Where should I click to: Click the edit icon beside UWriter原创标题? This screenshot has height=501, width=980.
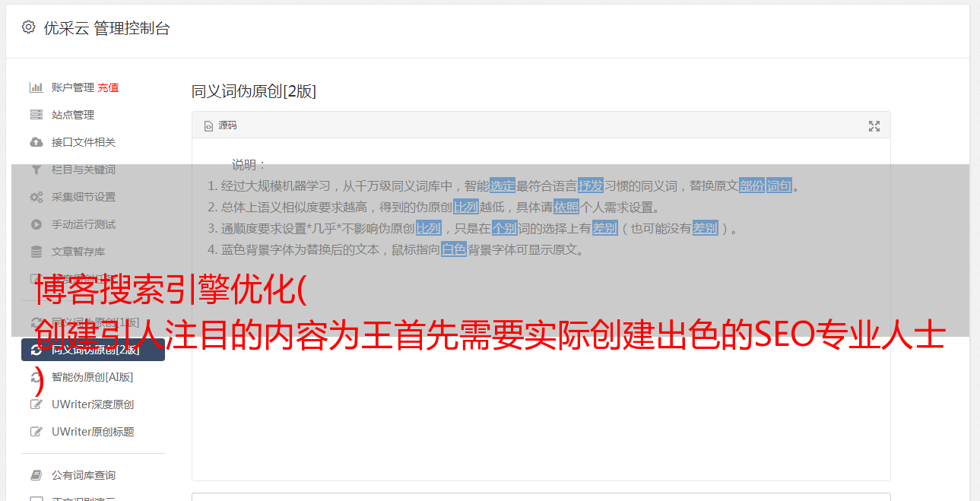[x=36, y=432]
